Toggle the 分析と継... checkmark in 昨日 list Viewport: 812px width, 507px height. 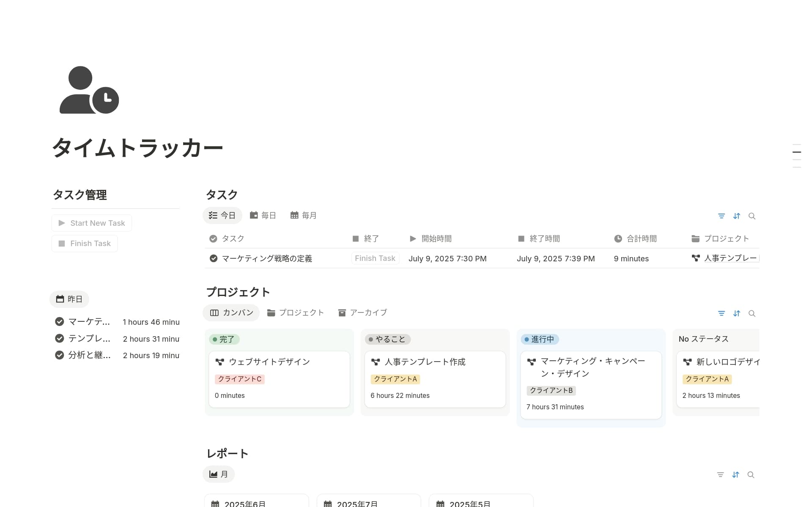[x=60, y=355]
